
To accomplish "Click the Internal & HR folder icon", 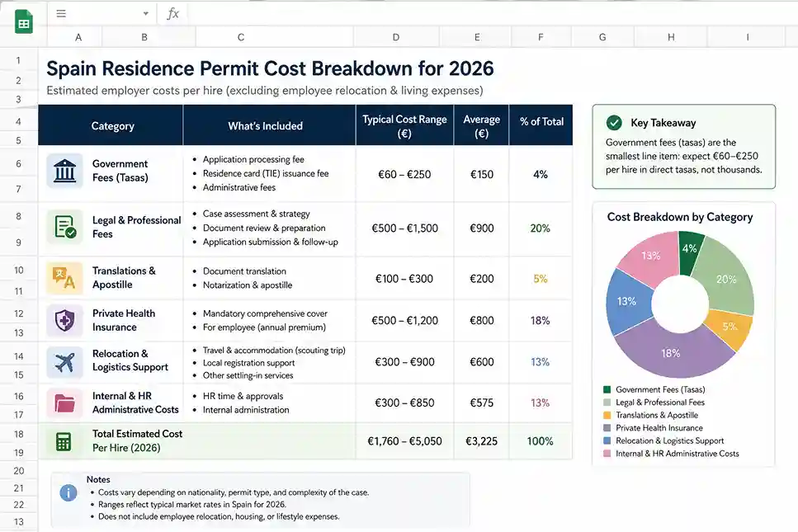I will coord(64,403).
